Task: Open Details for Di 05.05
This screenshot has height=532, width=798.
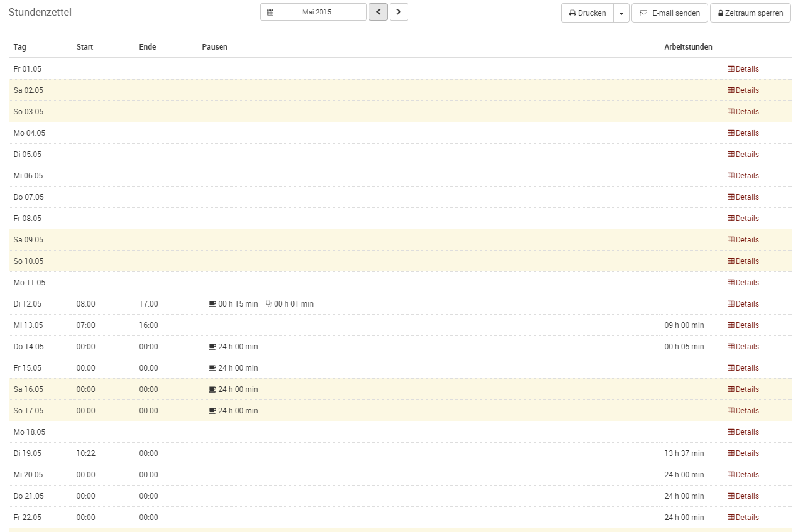Action: pos(743,155)
